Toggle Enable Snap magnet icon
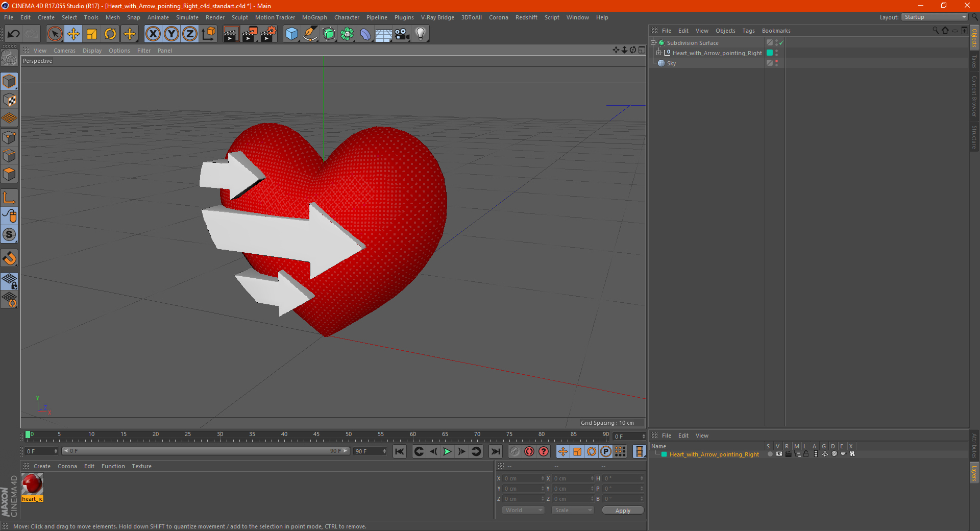The image size is (980, 531). [9, 258]
